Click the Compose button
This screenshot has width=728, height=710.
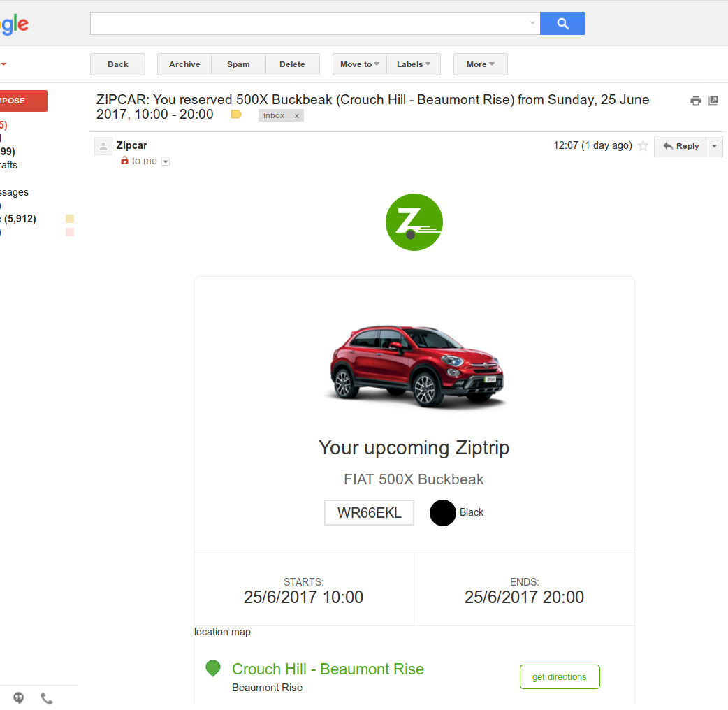tap(23, 101)
